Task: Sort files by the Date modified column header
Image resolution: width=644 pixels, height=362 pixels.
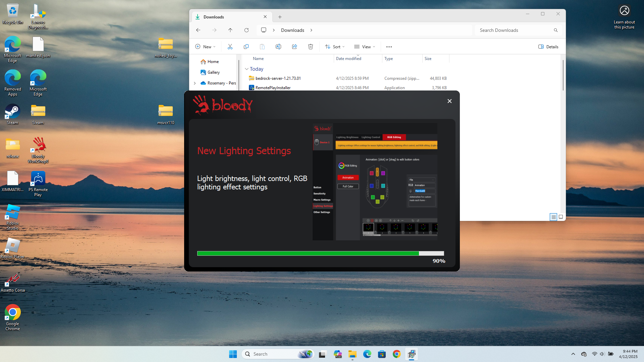Action: pos(348,59)
